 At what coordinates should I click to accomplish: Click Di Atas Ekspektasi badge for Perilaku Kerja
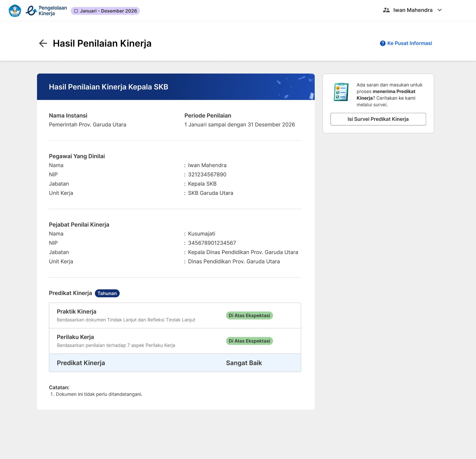[x=249, y=341]
